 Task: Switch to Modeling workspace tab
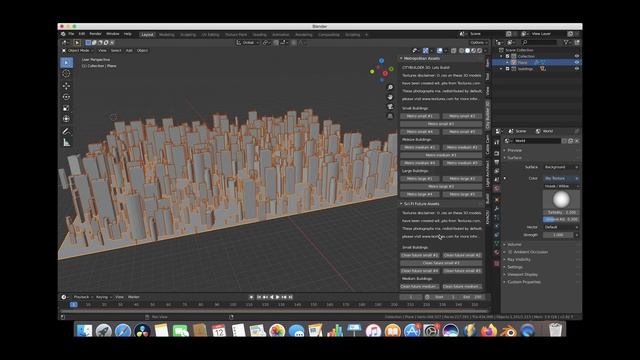[x=167, y=35]
